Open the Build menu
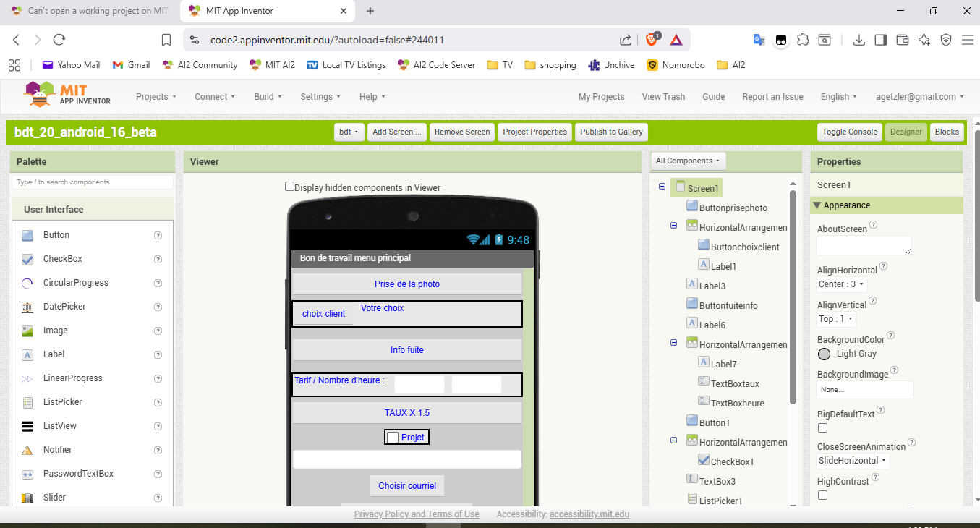The width and height of the screenshot is (980, 528). [268, 97]
